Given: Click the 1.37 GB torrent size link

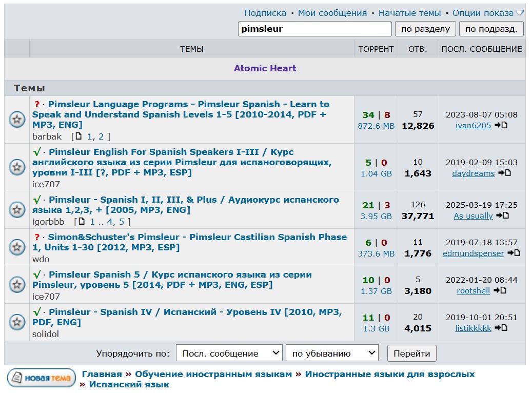Looking at the screenshot, I should [376, 291].
